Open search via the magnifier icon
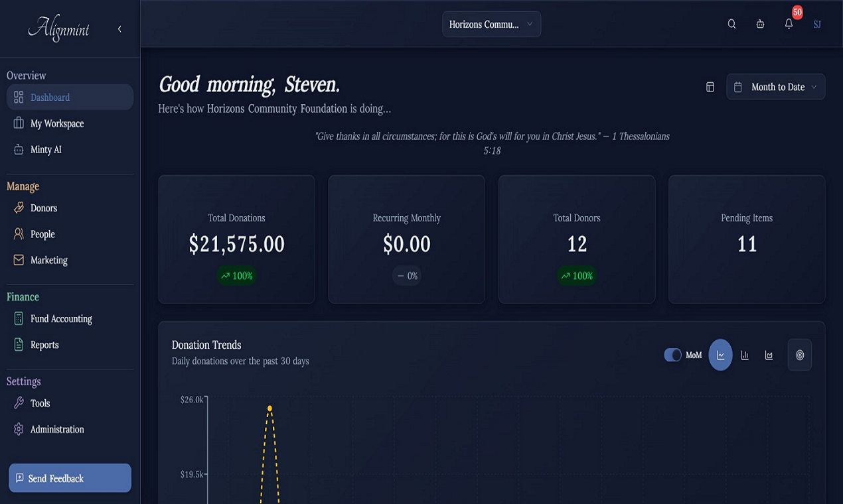 click(x=731, y=24)
